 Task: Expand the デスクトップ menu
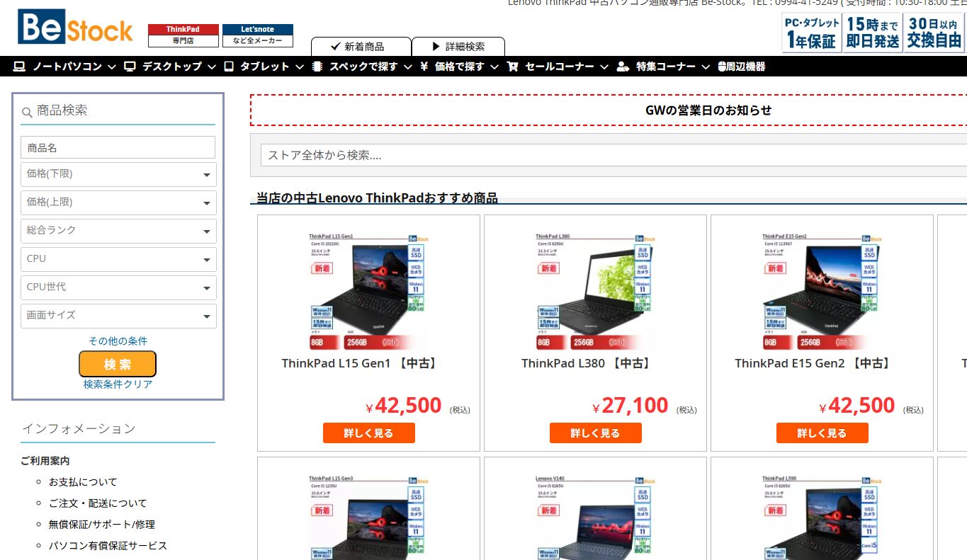[x=172, y=67]
